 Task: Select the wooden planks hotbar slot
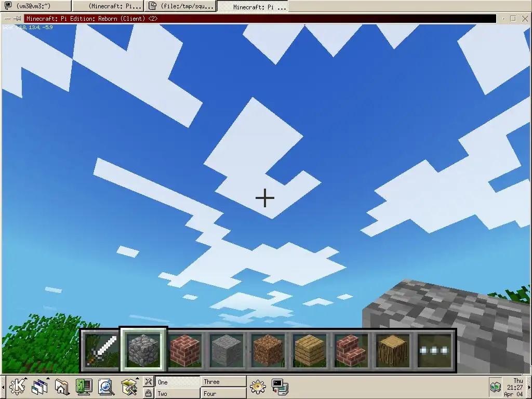[310, 350]
